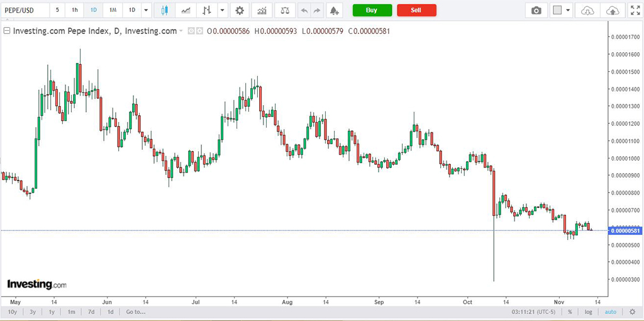Switch to the line area chart style

tap(186, 10)
